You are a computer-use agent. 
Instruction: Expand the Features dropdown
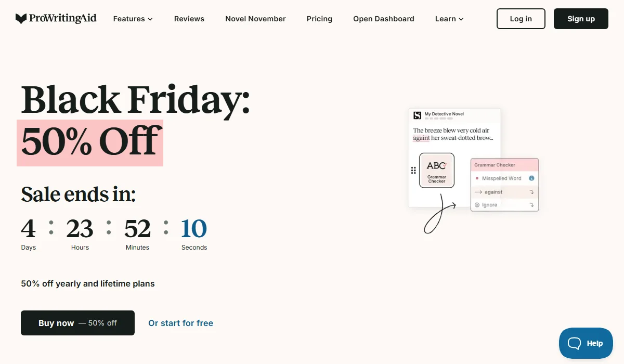(133, 19)
